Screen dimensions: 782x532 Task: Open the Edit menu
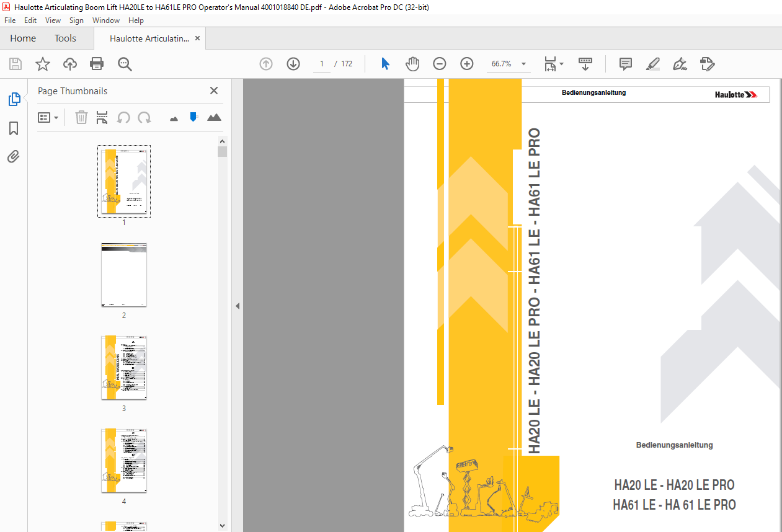[x=30, y=20]
